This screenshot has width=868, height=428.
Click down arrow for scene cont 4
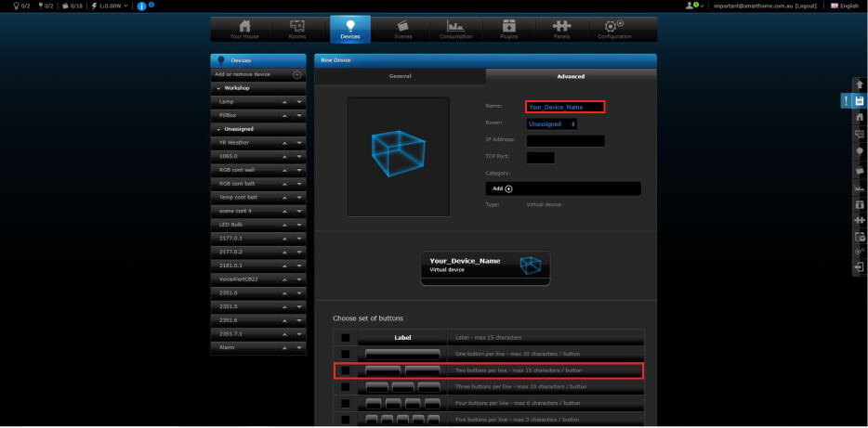[x=299, y=211]
